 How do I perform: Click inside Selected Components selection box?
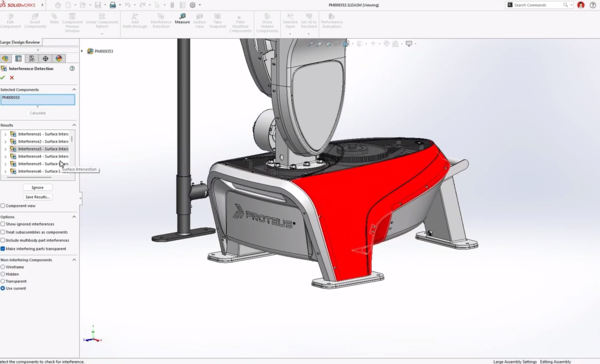pyautogui.click(x=38, y=100)
